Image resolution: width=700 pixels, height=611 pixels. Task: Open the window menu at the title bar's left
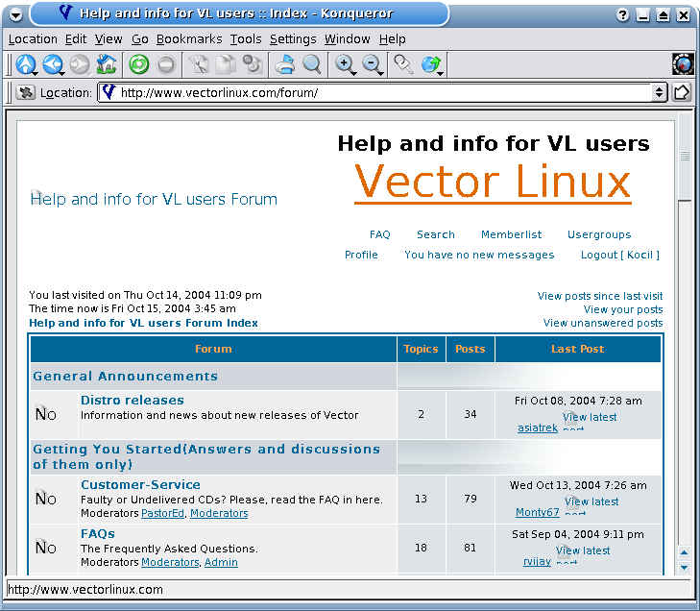point(15,14)
